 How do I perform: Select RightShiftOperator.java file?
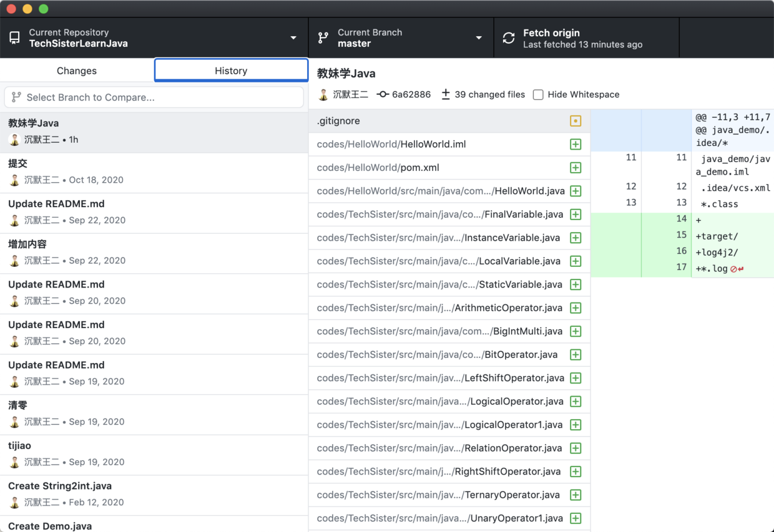[449, 472]
